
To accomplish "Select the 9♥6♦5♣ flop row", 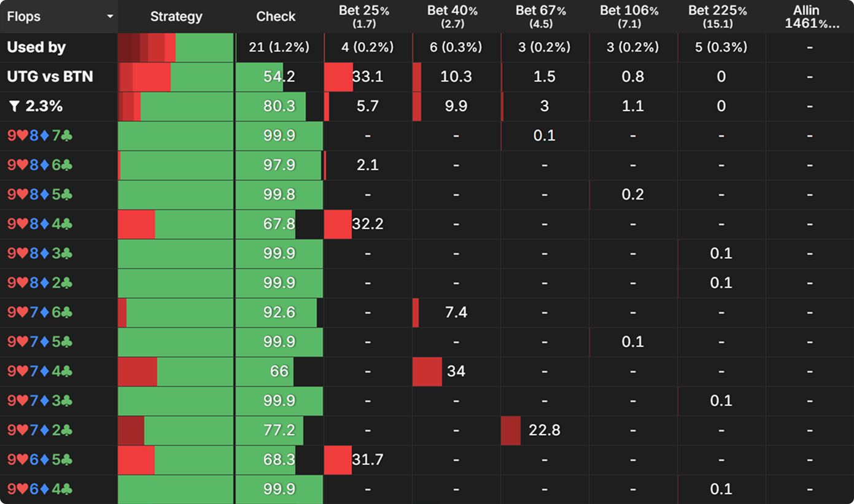I will coord(40,460).
